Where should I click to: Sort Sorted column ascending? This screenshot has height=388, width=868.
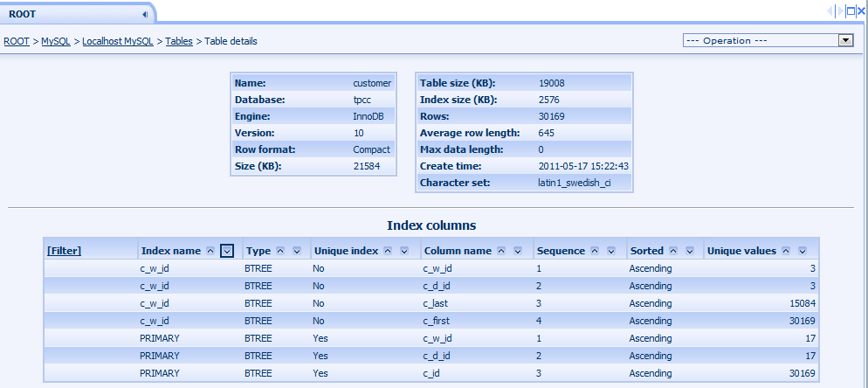pos(673,251)
